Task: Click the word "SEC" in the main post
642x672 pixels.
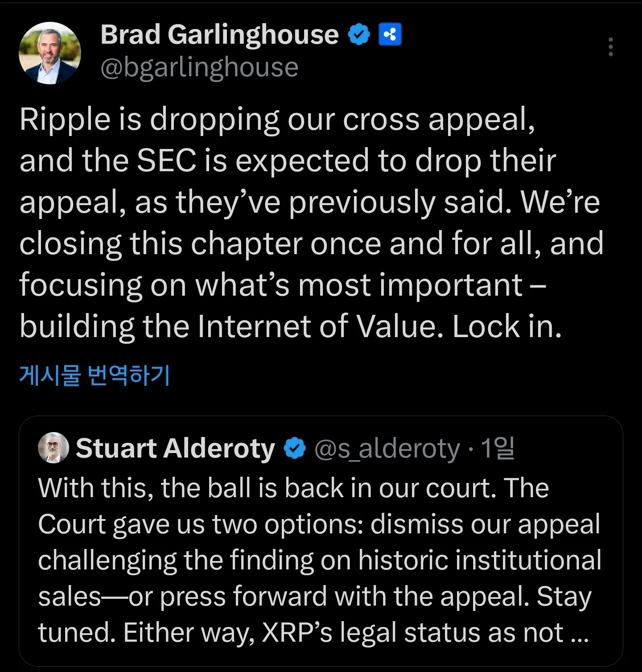Action: pos(166,161)
